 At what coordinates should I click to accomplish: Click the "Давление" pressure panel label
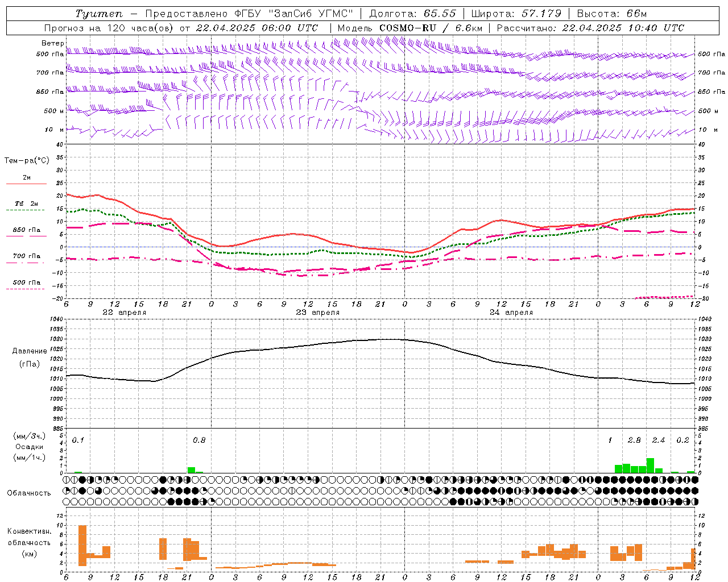(x=30, y=351)
